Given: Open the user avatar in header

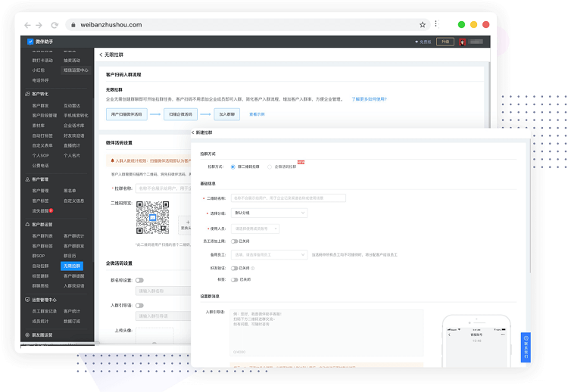Looking at the screenshot, I should 462,42.
